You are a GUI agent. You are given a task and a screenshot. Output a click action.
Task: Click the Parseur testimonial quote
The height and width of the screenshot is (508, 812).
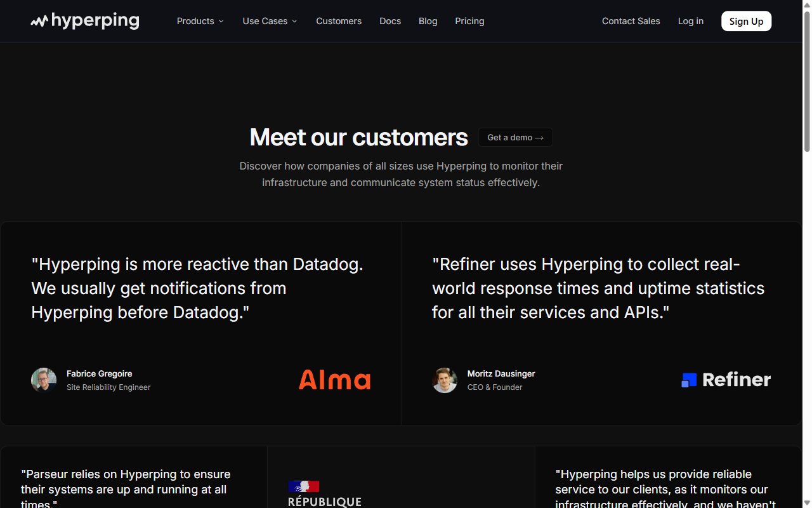(x=126, y=489)
